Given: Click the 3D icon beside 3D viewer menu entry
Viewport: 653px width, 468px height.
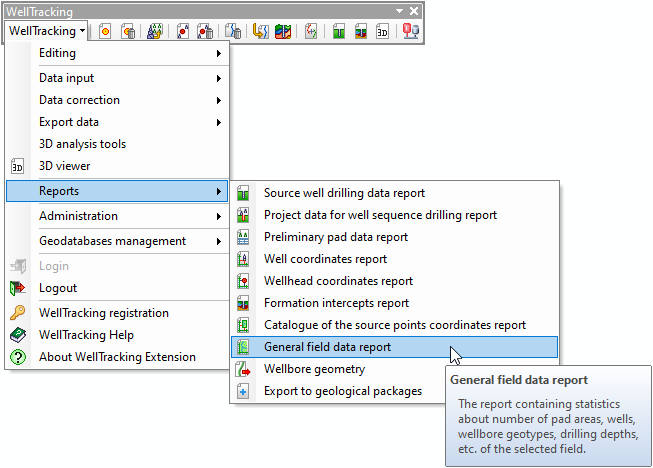Looking at the screenshot, I should coord(17,166).
